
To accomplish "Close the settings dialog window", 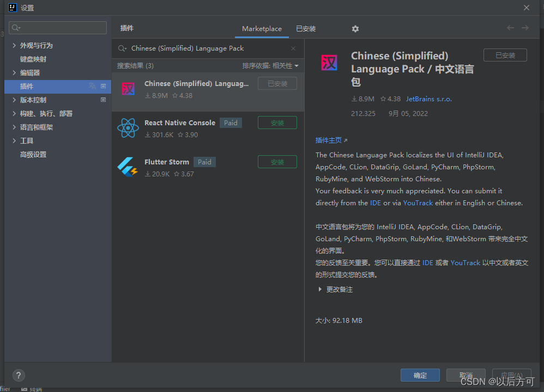I will (x=527, y=8).
